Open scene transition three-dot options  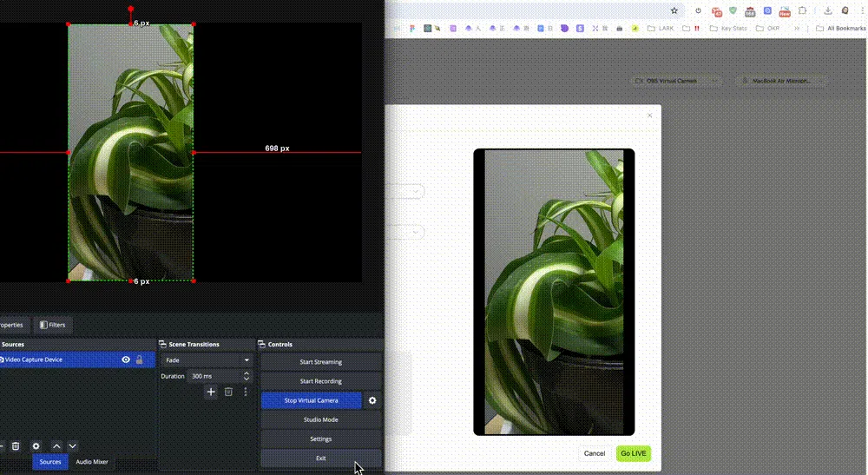[x=246, y=392]
